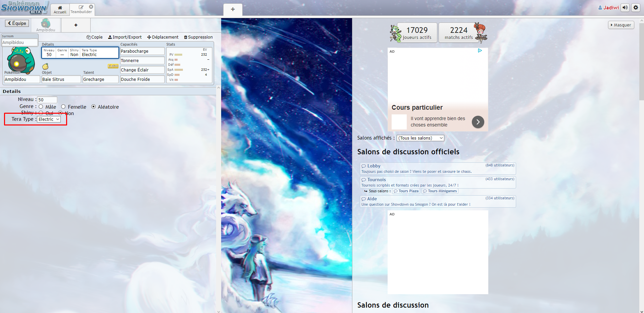Edit the Change Éclair move slot
Screen dimensions: 644x313
coord(142,70)
